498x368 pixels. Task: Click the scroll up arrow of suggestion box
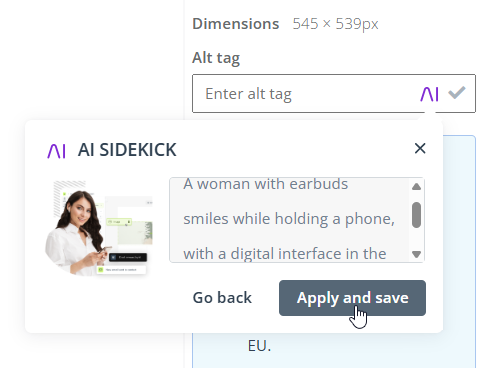coord(416,186)
